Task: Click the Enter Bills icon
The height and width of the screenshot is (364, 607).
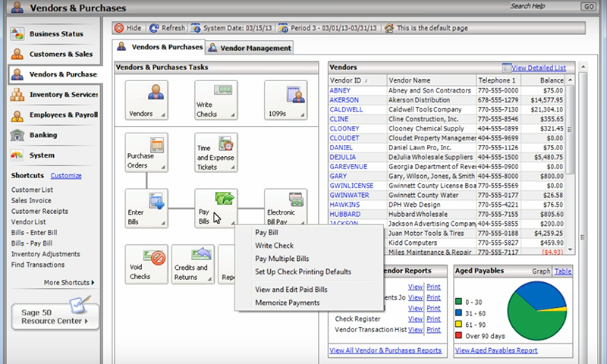Action: click(146, 208)
